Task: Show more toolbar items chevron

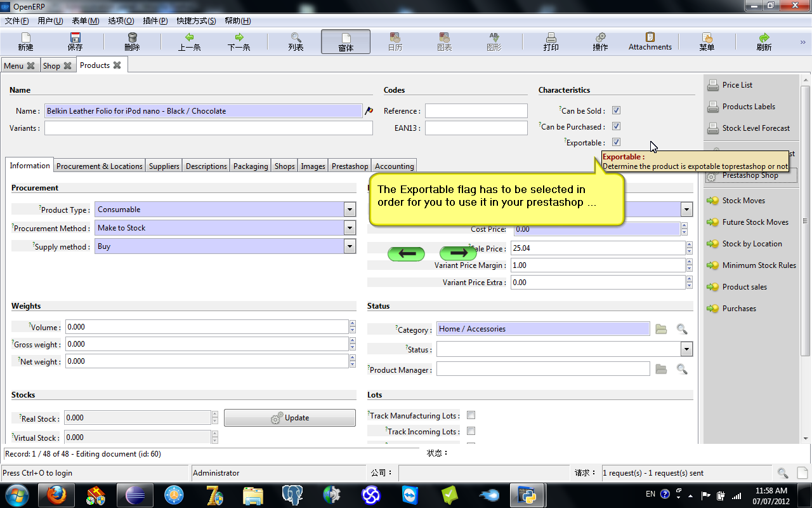Action: click(x=802, y=42)
